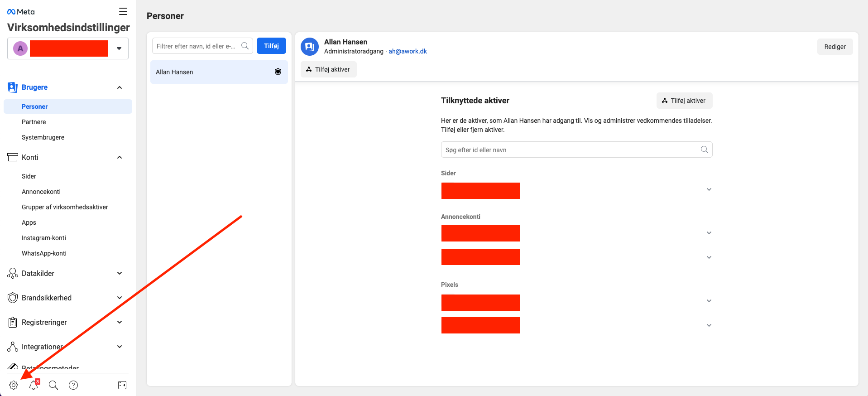The width and height of the screenshot is (868, 396).
Task: Click the admin shield badge beside Allan Hansen
Action: [278, 72]
